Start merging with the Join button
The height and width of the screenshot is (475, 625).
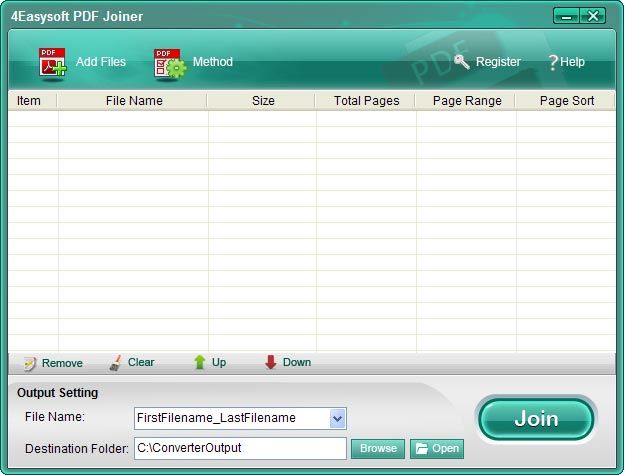coord(536,419)
